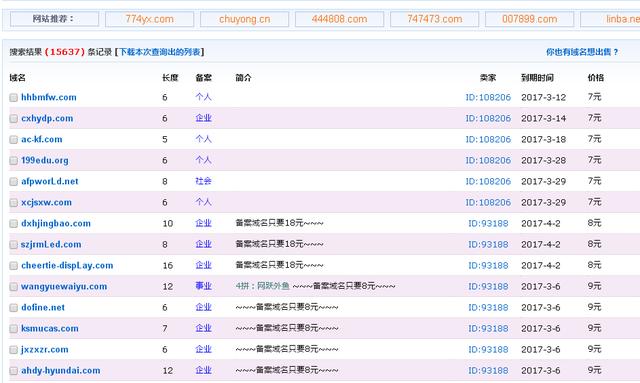Click 你也有域名想出售 link

click(x=582, y=52)
